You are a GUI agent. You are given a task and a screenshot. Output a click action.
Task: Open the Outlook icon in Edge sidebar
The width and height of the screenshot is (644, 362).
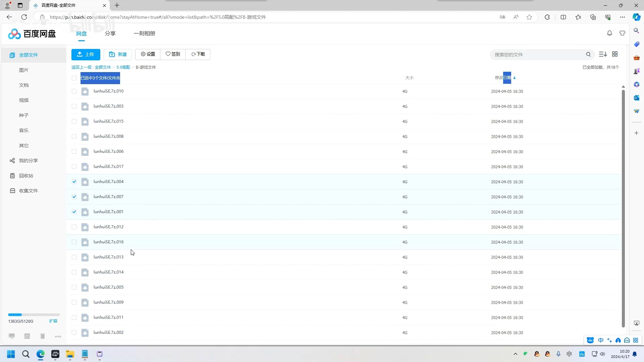[636, 98]
